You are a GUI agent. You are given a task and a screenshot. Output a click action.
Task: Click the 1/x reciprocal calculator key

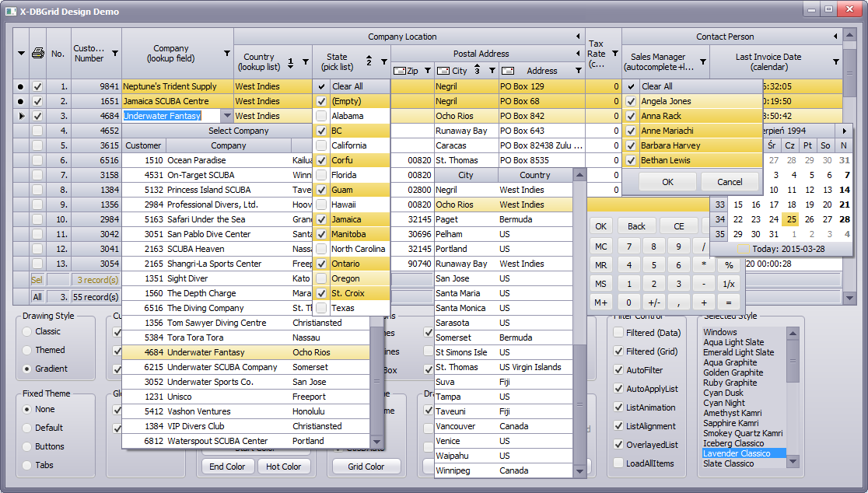click(x=729, y=284)
